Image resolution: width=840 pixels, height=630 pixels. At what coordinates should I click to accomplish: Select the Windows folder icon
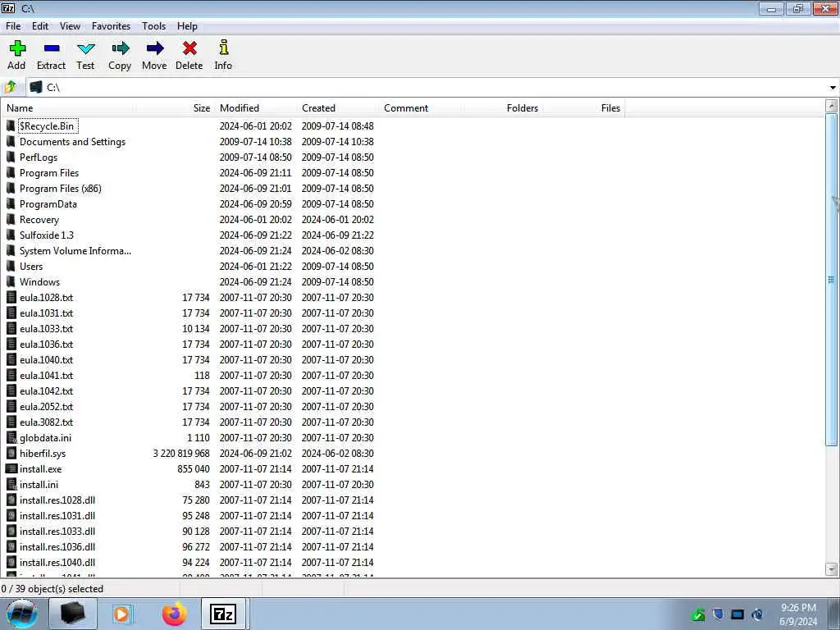tap(11, 282)
